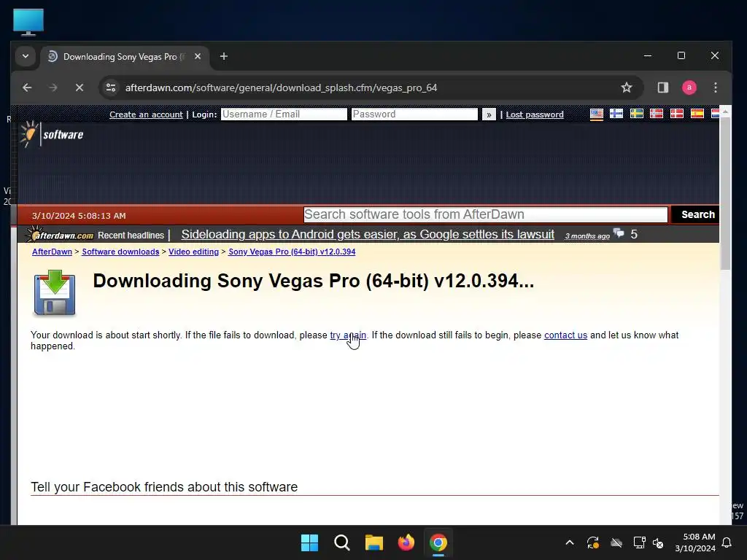The image size is (747, 560).
Task: View site information icon in address bar
Action: 111,87
